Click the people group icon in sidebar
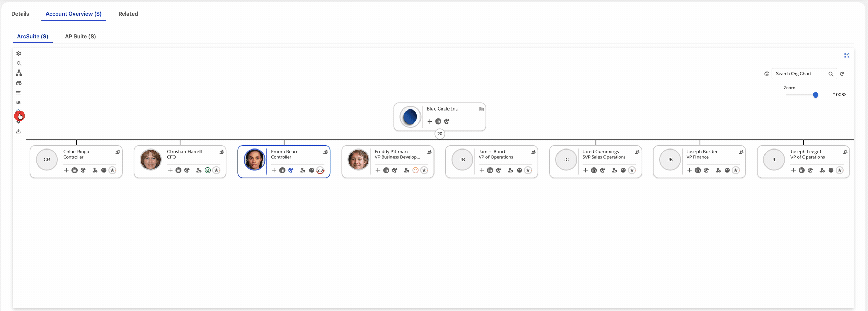 coord(19,102)
